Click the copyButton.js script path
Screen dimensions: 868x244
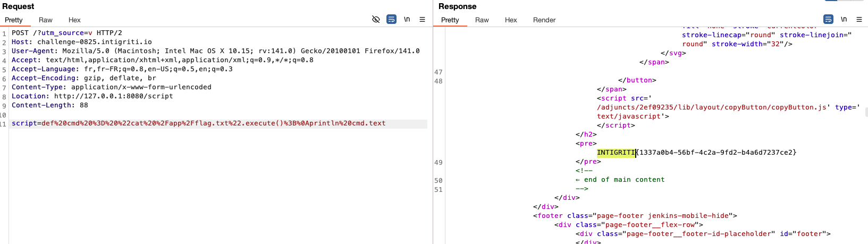point(712,107)
